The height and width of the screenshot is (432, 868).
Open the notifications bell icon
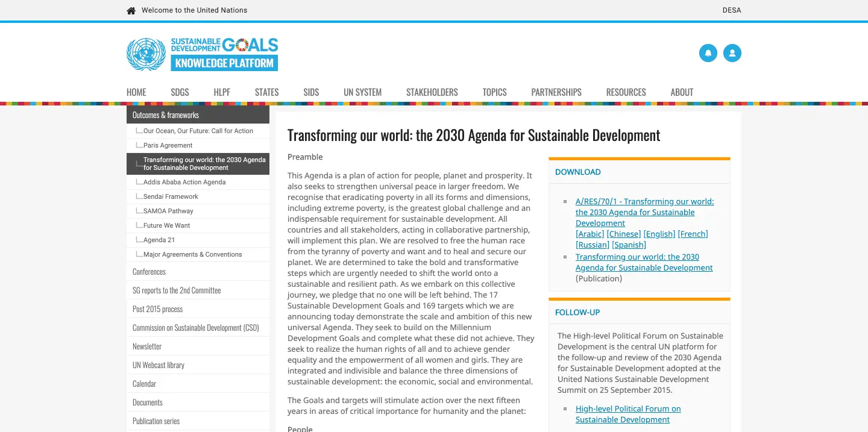(x=708, y=53)
